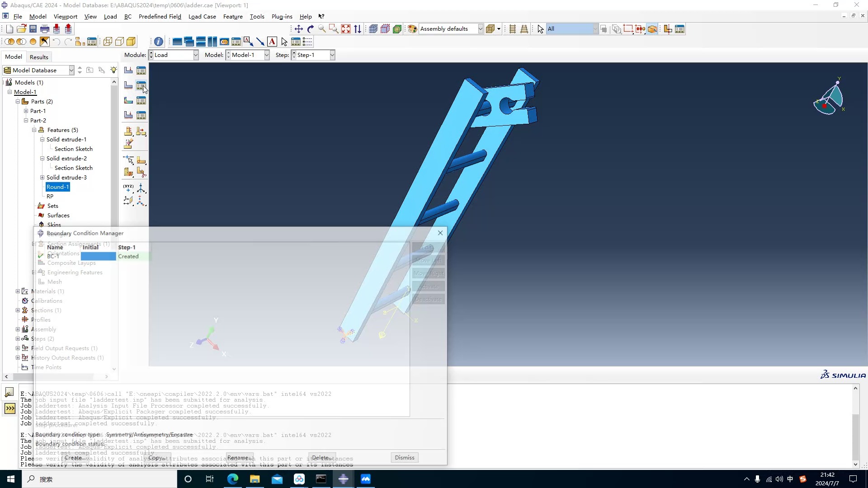Open the Load Case menu
Viewport: 868px width, 488px height.
[x=202, y=16]
